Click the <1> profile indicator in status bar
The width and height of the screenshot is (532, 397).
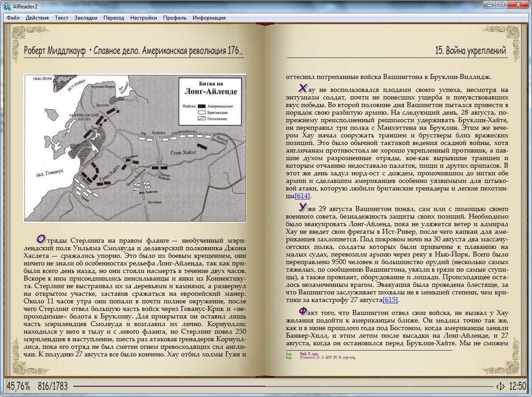tap(500, 386)
